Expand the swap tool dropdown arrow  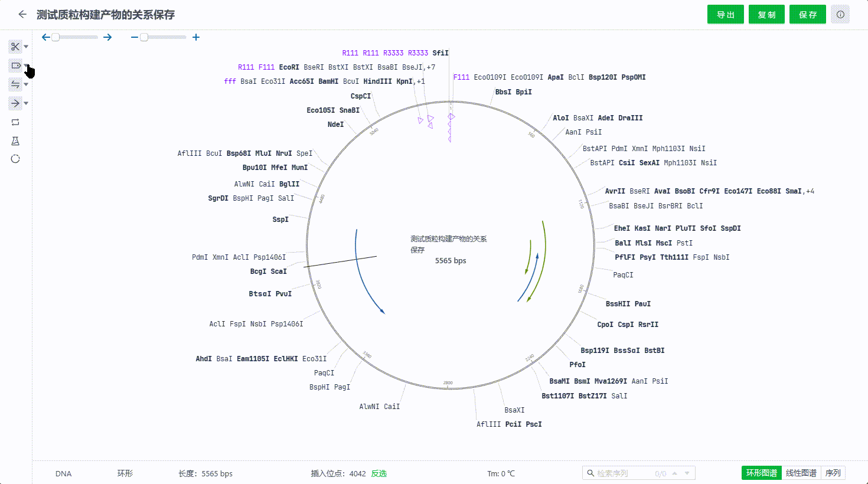[26, 84]
